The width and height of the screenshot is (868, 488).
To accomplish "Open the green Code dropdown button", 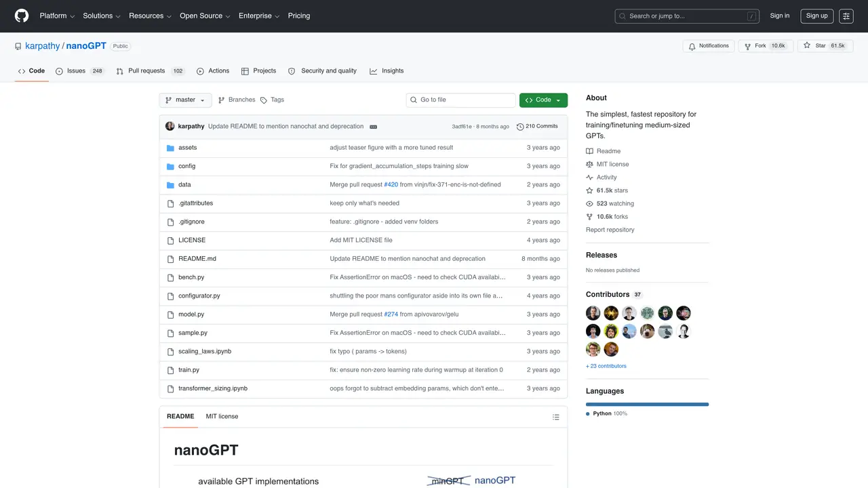I will [x=543, y=100].
